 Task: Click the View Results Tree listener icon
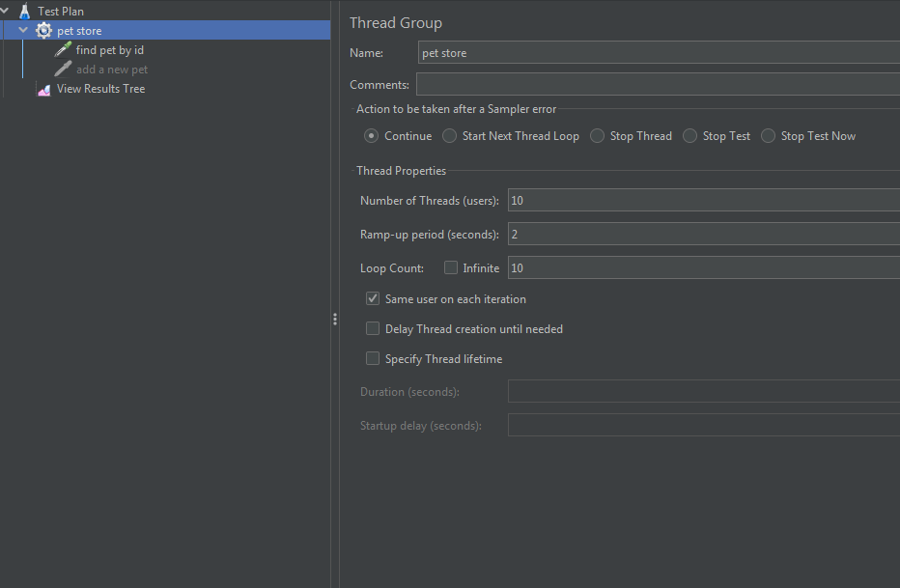[43, 89]
